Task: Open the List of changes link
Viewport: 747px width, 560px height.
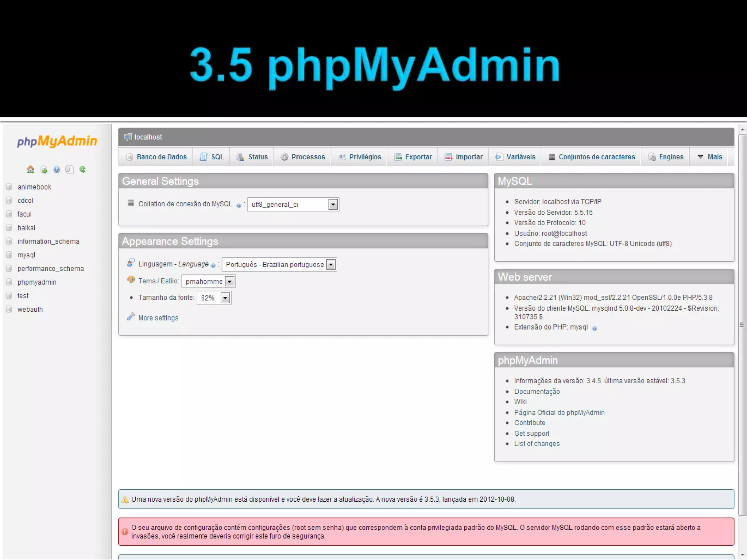Action: pos(537,444)
